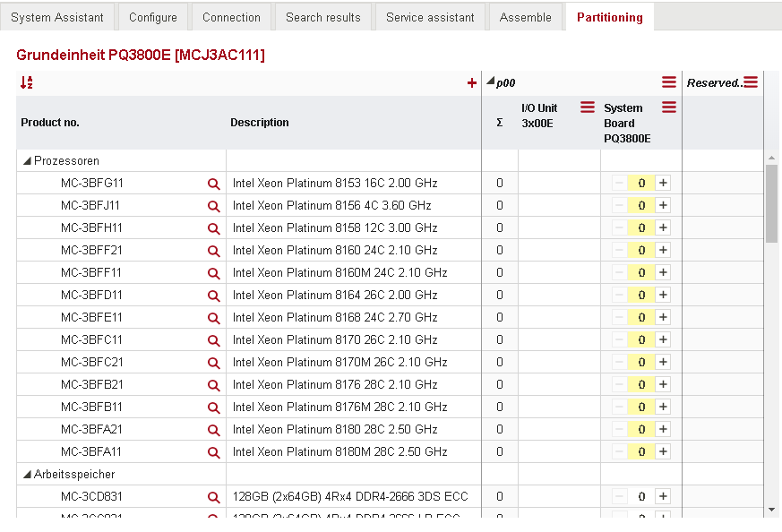The image size is (782, 532).
Task: Click the scrollbar up arrow
Action: [771, 158]
